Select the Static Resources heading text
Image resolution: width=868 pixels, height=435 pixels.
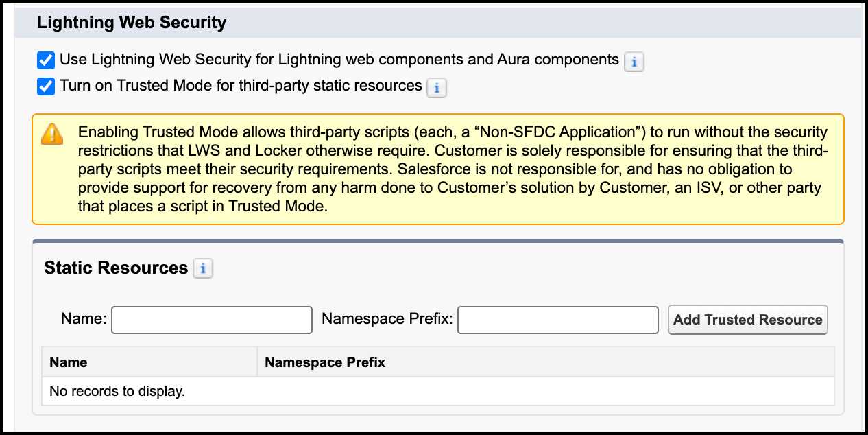click(x=116, y=268)
